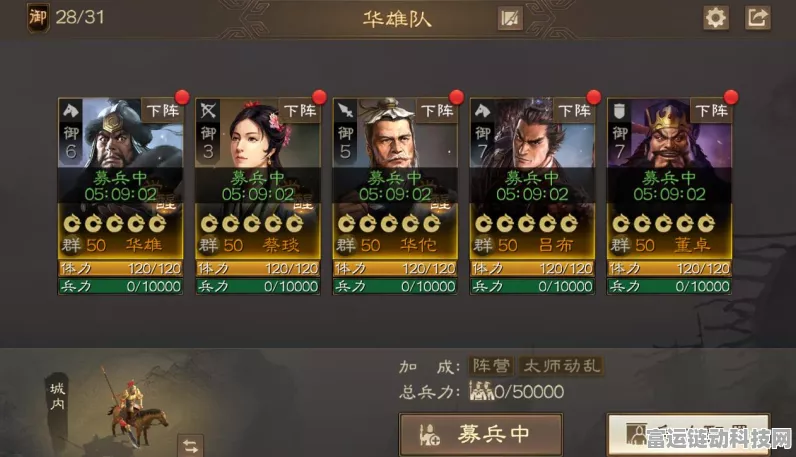Viewport: 796px width, 457px height.
Task: Select the 阵营 bonus tag
Action: click(491, 366)
